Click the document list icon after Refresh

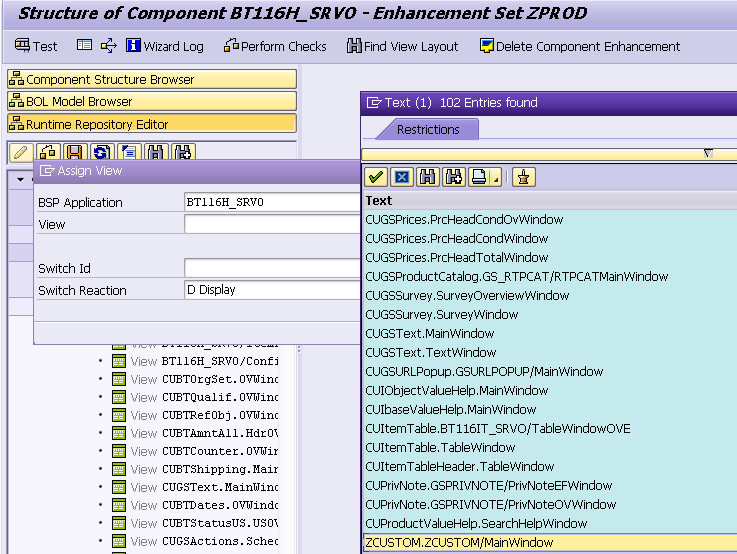tap(129, 152)
